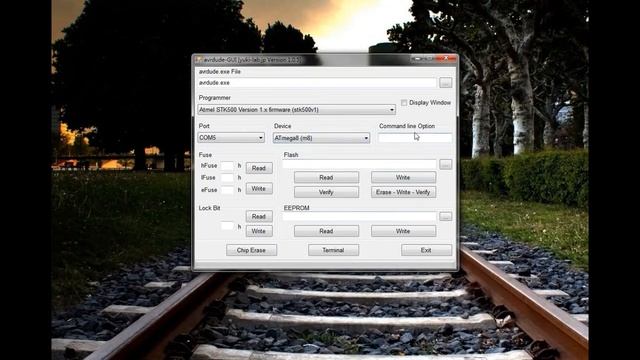Browse for avrdude.exe file button
The height and width of the screenshot is (360, 640).
(x=445, y=83)
